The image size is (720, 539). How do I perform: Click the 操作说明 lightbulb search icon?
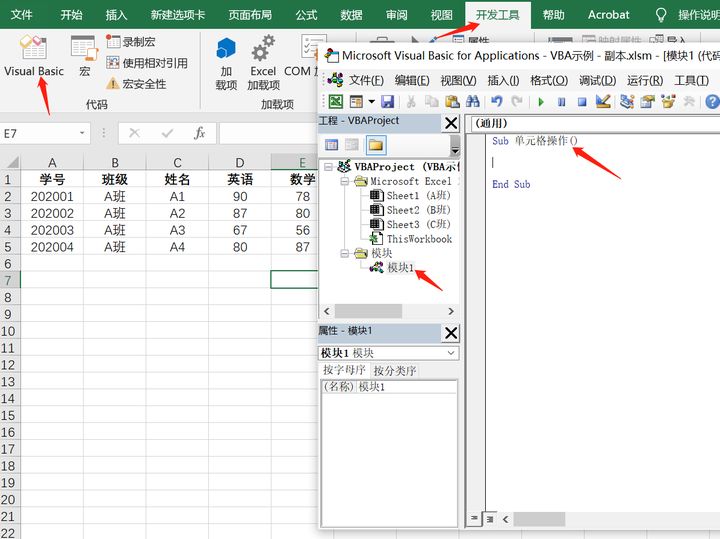(660, 15)
